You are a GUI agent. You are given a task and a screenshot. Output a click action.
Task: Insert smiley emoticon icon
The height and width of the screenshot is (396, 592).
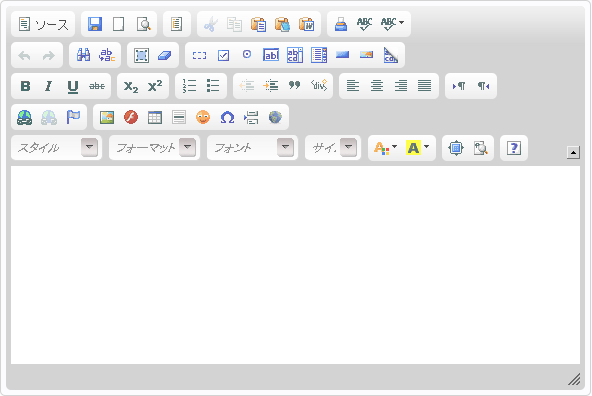[x=203, y=117]
